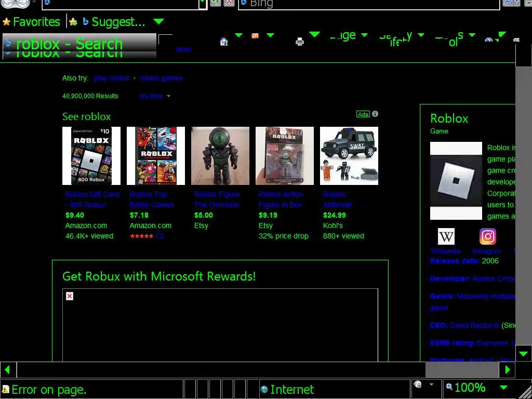532x399 pixels.
Task: Open Roblox Figure The Overseer link
Action: 217,199
